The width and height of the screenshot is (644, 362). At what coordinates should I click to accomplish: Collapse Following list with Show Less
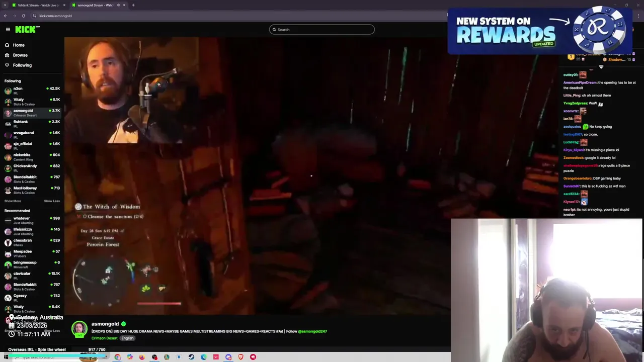pos(52,201)
